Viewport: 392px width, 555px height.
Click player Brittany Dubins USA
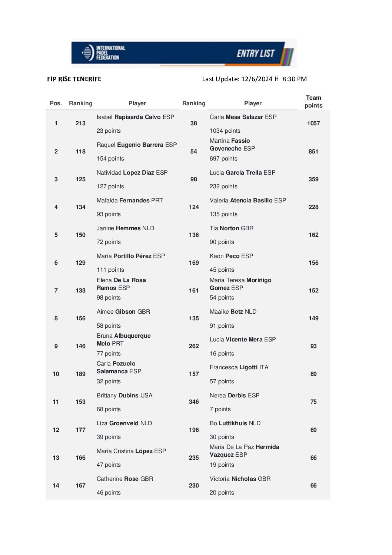[x=124, y=396]
